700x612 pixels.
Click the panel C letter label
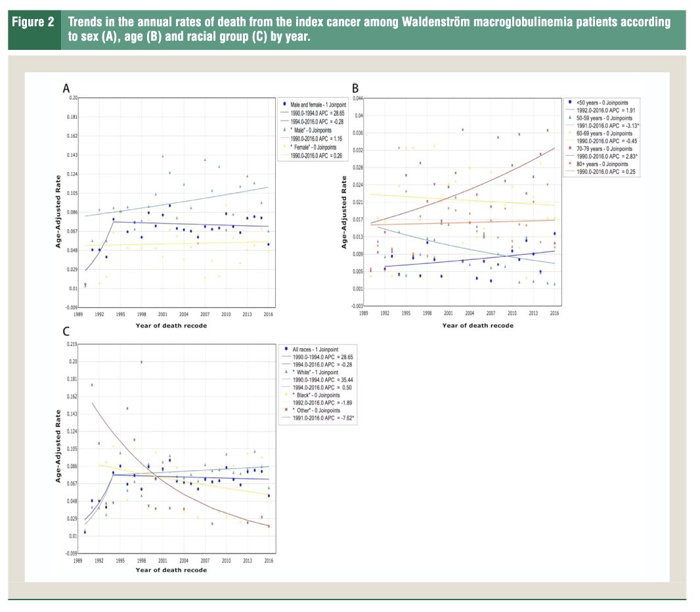click(x=66, y=332)
